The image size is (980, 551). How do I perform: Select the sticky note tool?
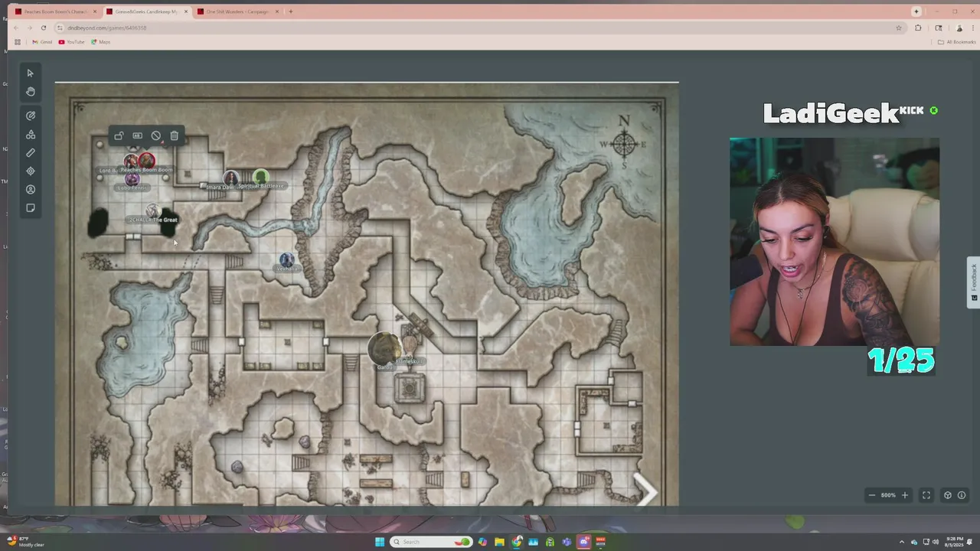pyautogui.click(x=31, y=208)
